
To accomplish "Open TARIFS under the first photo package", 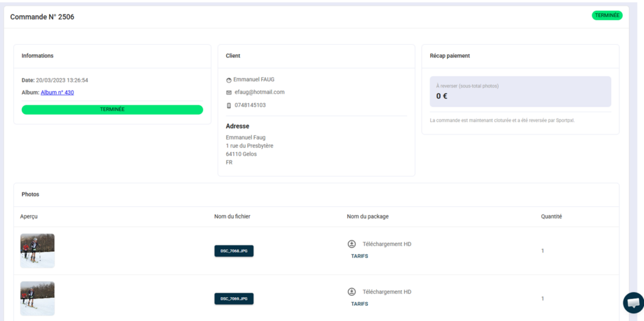I will point(360,256).
